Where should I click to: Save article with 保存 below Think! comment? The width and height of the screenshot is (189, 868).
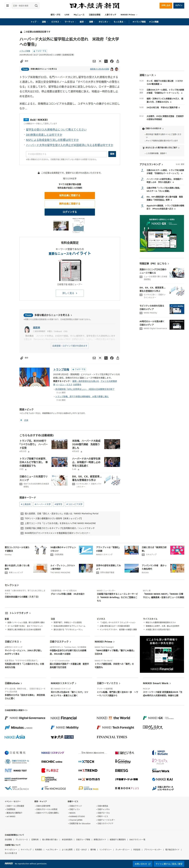click(24, 358)
